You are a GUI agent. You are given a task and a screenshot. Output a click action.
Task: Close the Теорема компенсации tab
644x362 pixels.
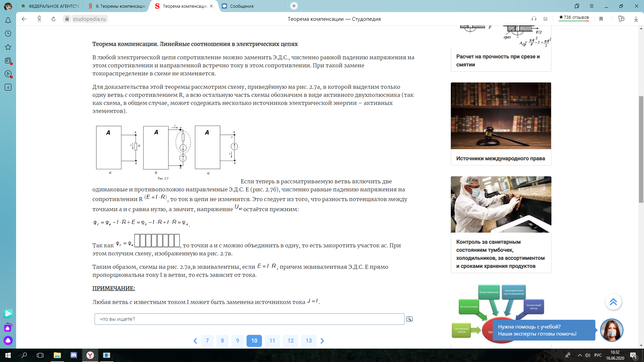(x=211, y=6)
